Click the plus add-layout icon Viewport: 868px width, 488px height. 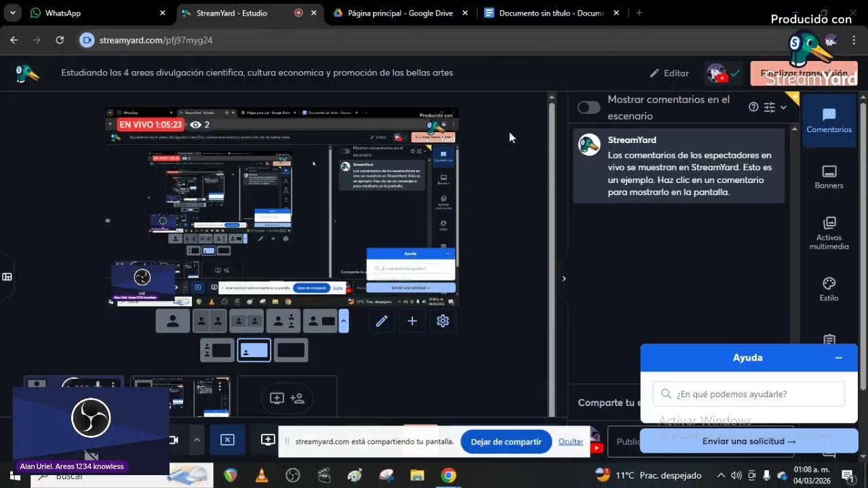pos(412,321)
